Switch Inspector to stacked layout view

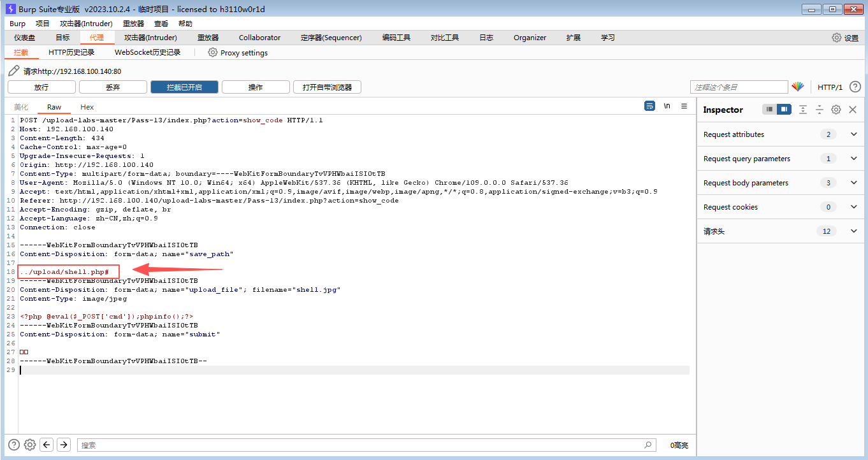pyautogui.click(x=770, y=110)
